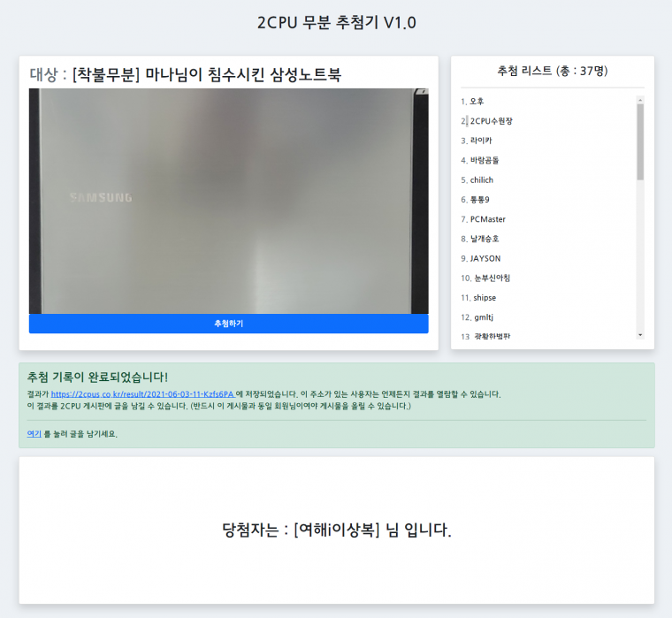Click the down arrow of the list scrollbar
This screenshot has height=618, width=672.
click(x=640, y=335)
